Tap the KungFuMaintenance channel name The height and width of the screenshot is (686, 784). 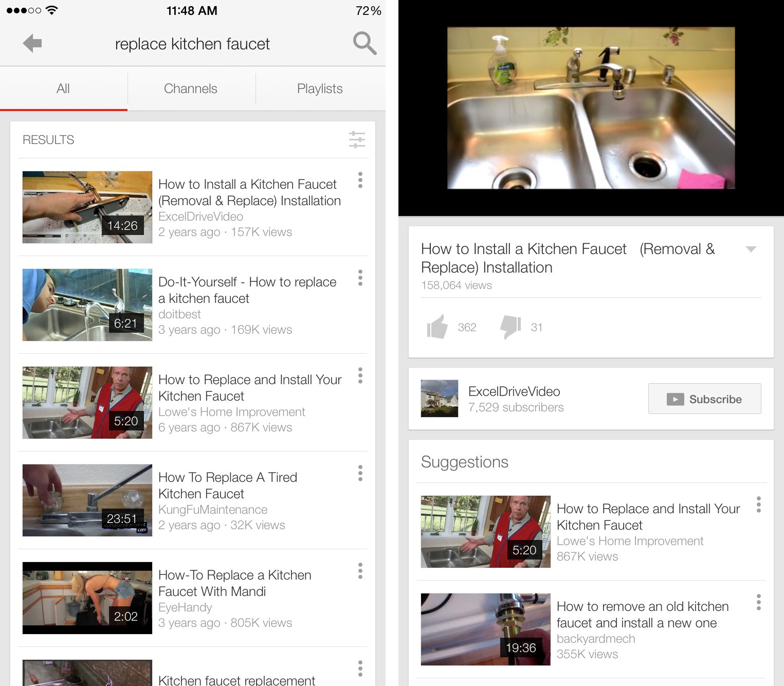tap(213, 510)
